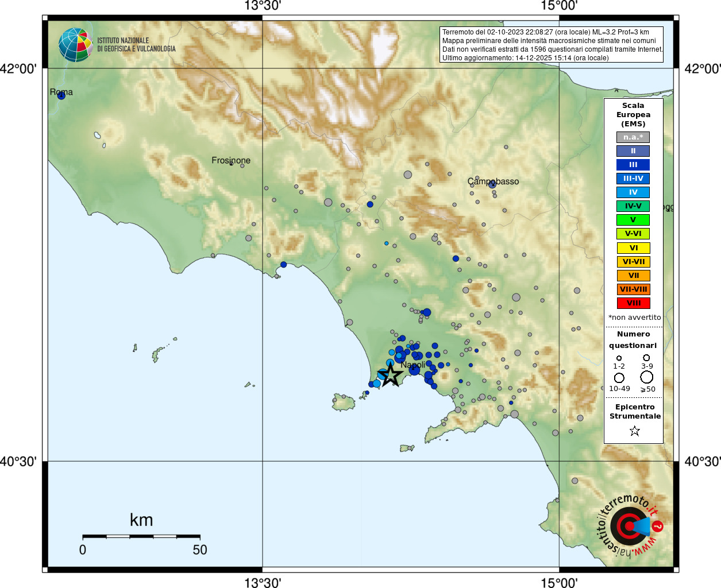Click the earthquake info text box

point(552,45)
